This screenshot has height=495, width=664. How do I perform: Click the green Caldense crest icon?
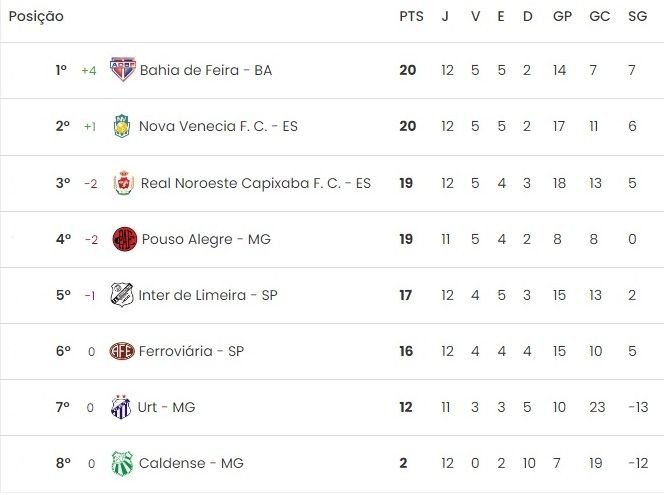(122, 463)
